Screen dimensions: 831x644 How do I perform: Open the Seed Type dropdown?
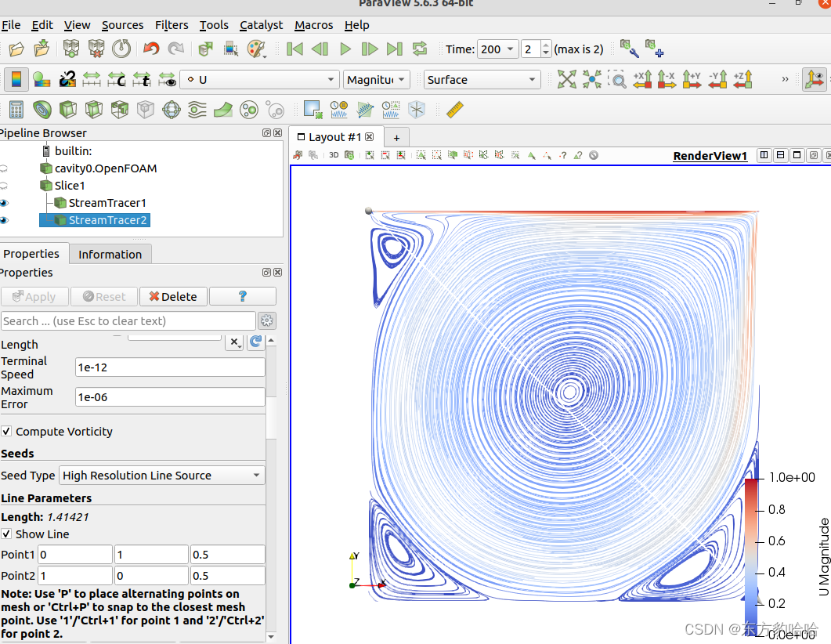(161, 476)
